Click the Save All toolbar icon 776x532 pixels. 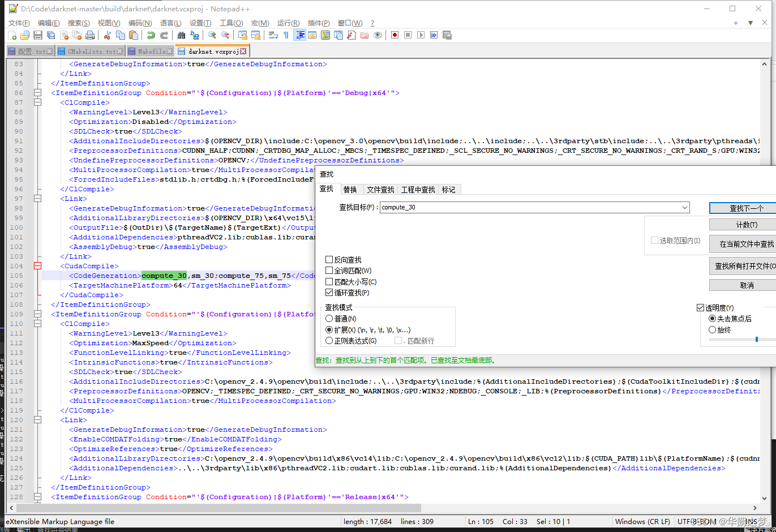tap(51, 35)
